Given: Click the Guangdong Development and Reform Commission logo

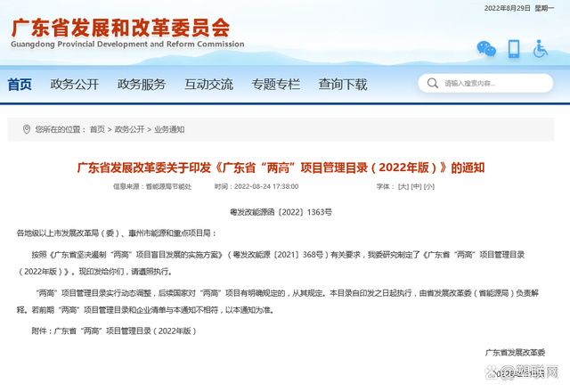Looking at the screenshot, I should pos(125,34).
